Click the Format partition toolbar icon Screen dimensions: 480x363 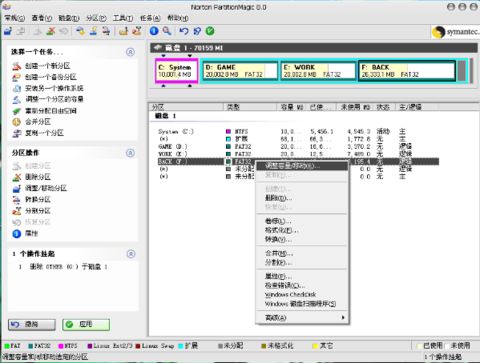[93, 31]
